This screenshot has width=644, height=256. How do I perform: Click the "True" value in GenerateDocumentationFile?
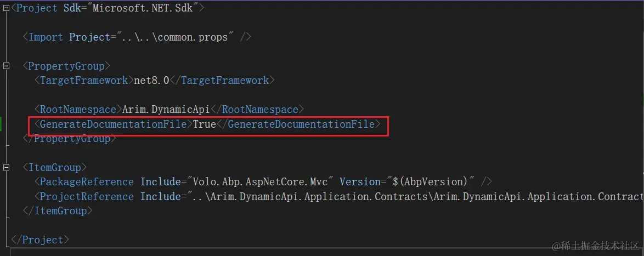tap(204, 124)
